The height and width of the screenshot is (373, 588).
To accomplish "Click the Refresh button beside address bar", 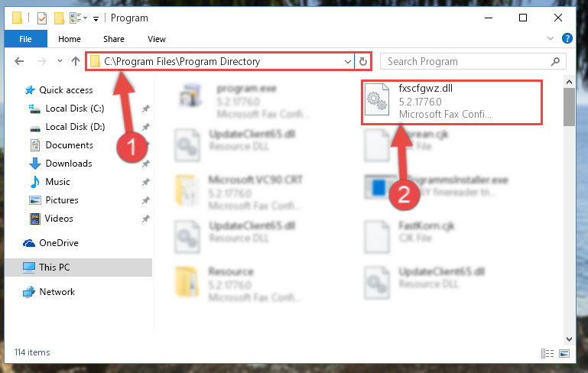I will [x=362, y=61].
